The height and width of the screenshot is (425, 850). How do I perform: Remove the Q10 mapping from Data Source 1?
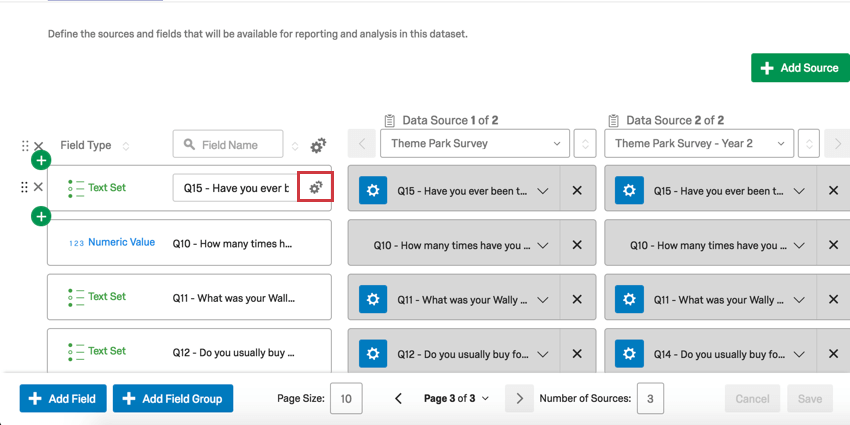[x=577, y=245]
